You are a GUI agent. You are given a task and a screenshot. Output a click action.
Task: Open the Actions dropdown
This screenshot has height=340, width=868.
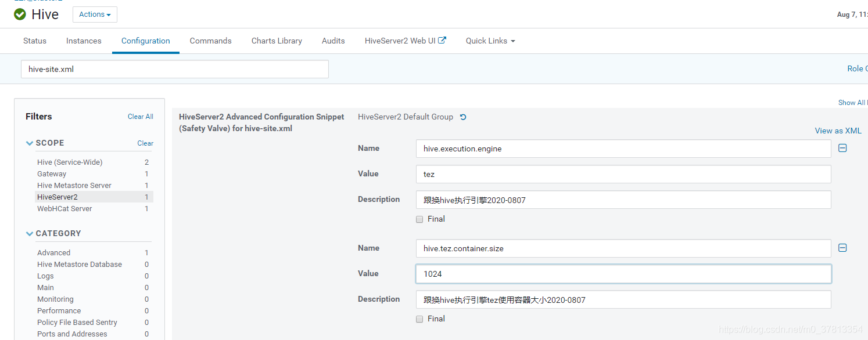pyautogui.click(x=95, y=15)
